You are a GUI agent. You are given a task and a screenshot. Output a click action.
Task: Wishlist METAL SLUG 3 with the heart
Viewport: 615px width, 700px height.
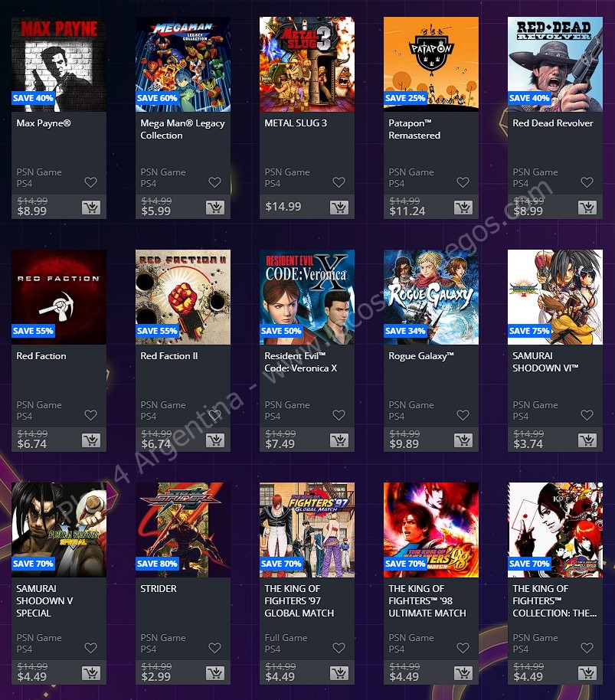tap(339, 182)
